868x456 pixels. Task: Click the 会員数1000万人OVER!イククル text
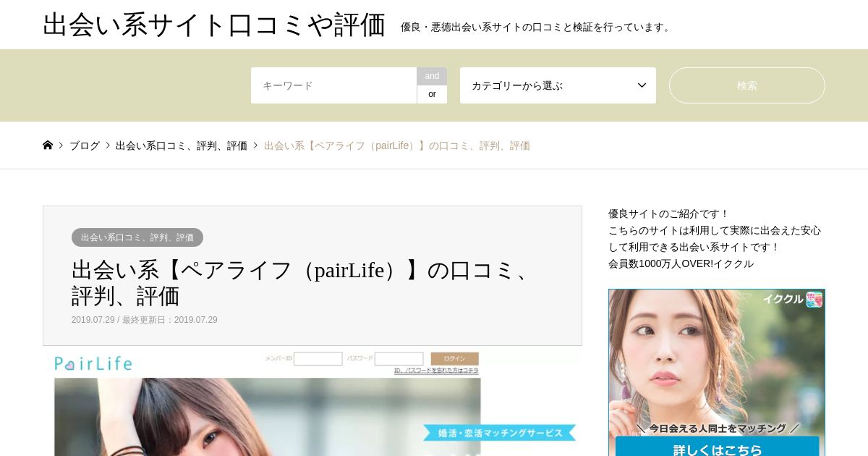click(x=681, y=264)
